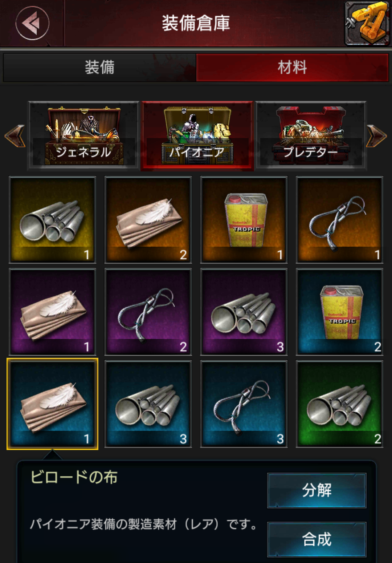Click the 分解 button
This screenshot has height=563, width=392.
click(x=317, y=490)
